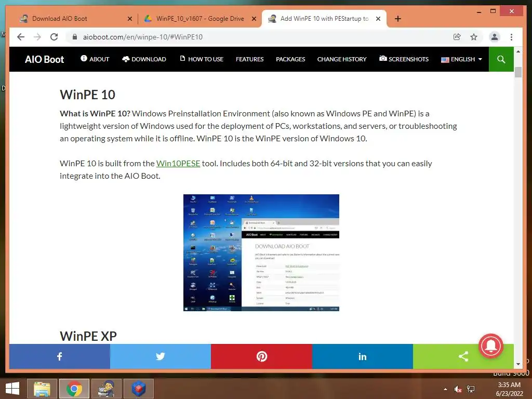Open the WinPE 10 screenshot thumbnail
Image resolution: width=532 pixels, height=399 pixels.
pos(261,252)
